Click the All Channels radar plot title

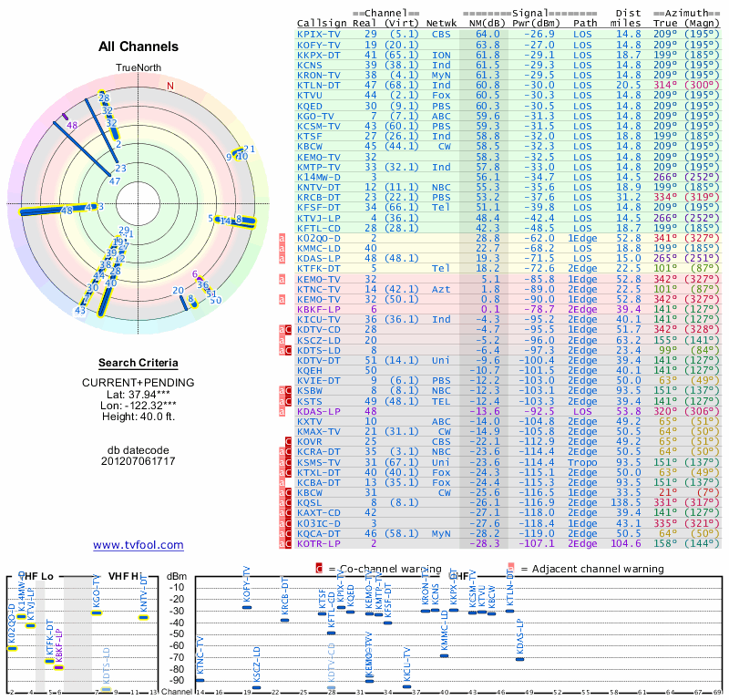coord(139,46)
